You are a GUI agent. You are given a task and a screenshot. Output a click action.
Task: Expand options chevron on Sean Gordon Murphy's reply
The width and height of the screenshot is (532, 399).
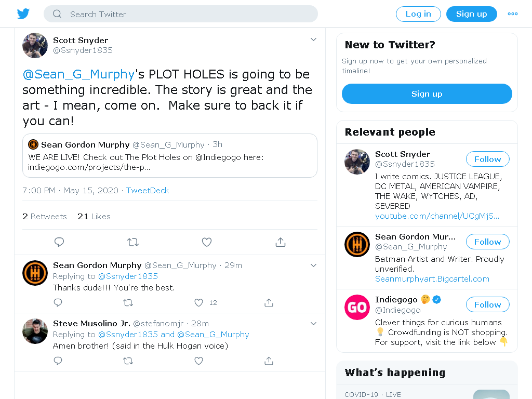click(x=313, y=265)
